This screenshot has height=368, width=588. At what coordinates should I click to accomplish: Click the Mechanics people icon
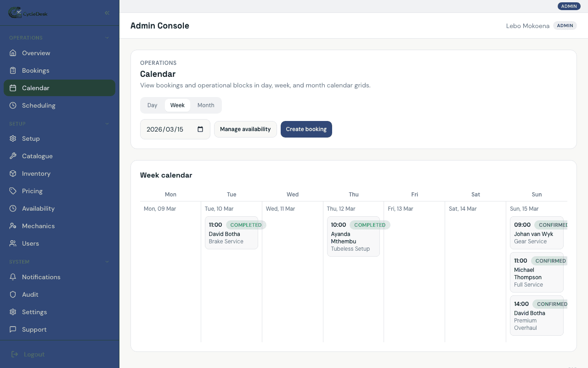pyautogui.click(x=13, y=226)
